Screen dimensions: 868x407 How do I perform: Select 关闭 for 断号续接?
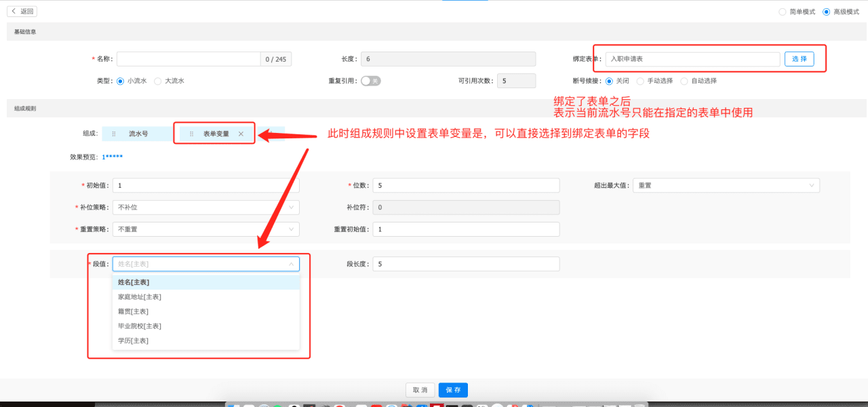(x=609, y=81)
